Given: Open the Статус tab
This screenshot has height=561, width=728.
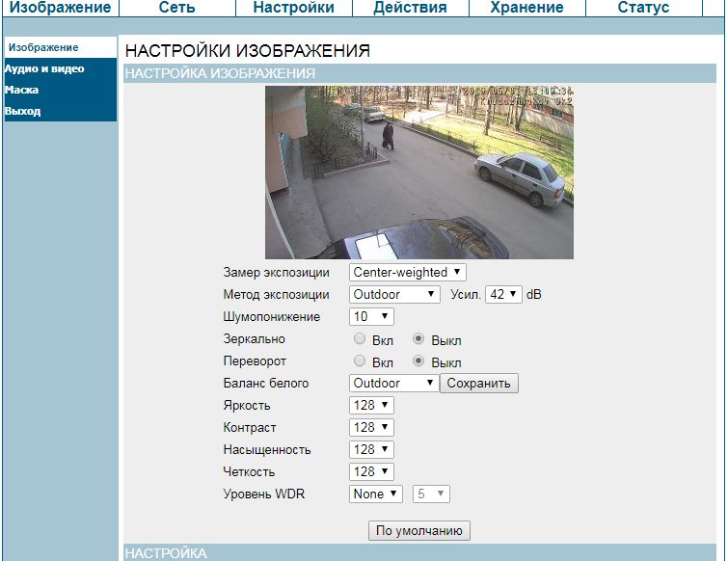Looking at the screenshot, I should [642, 8].
